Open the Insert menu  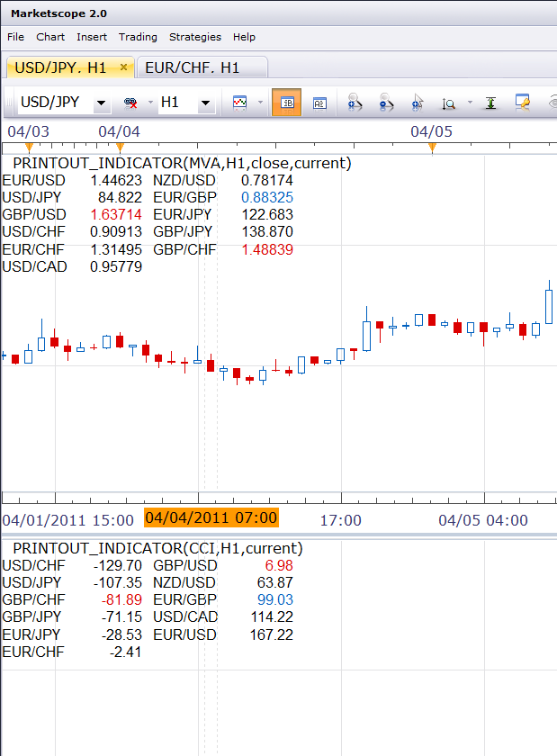tap(92, 37)
